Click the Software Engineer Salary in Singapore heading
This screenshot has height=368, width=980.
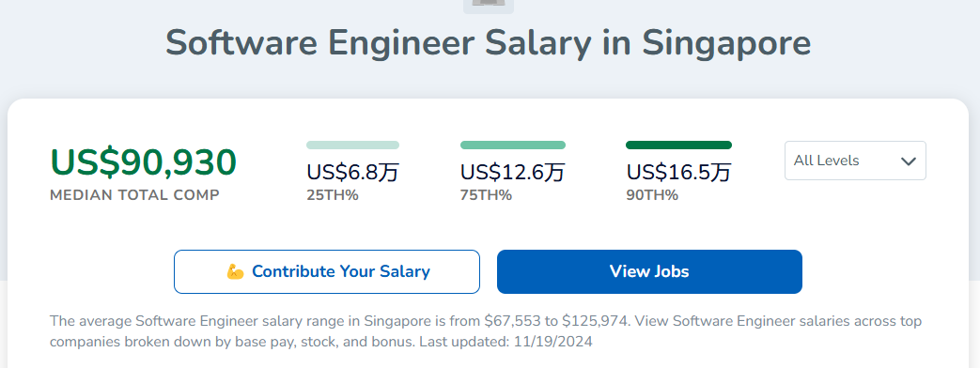click(x=489, y=42)
